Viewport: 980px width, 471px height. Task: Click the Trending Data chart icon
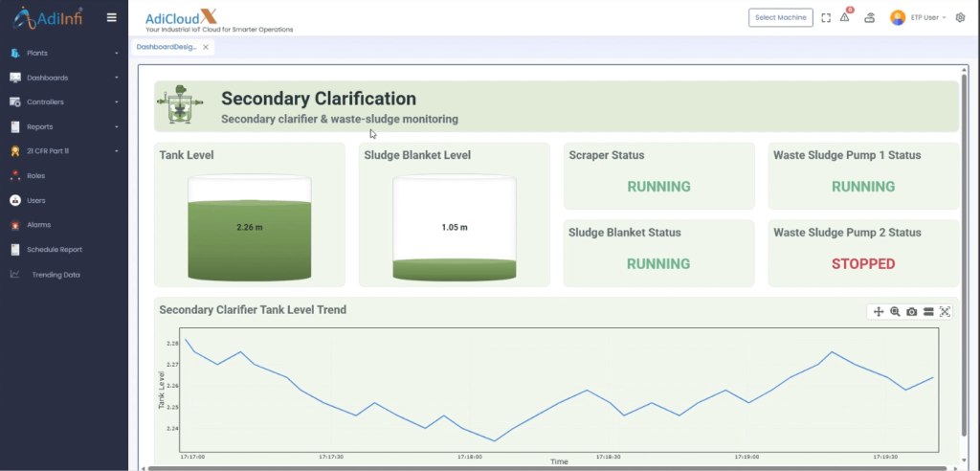click(15, 275)
